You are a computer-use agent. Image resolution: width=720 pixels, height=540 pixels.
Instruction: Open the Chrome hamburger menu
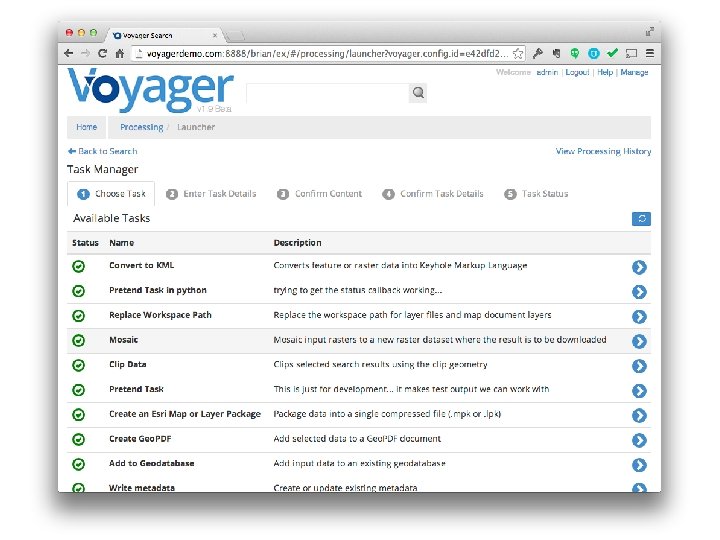(650, 53)
